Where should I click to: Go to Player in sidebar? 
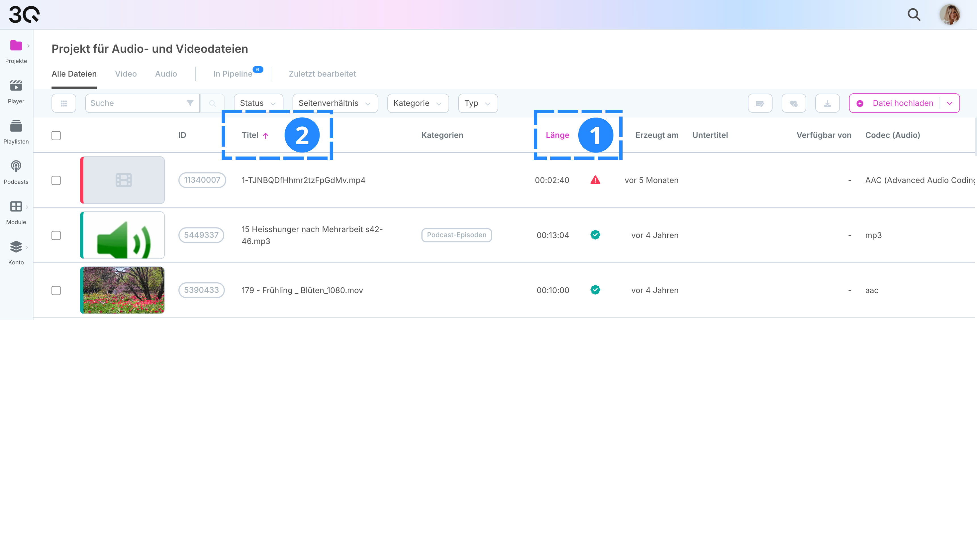click(x=16, y=91)
